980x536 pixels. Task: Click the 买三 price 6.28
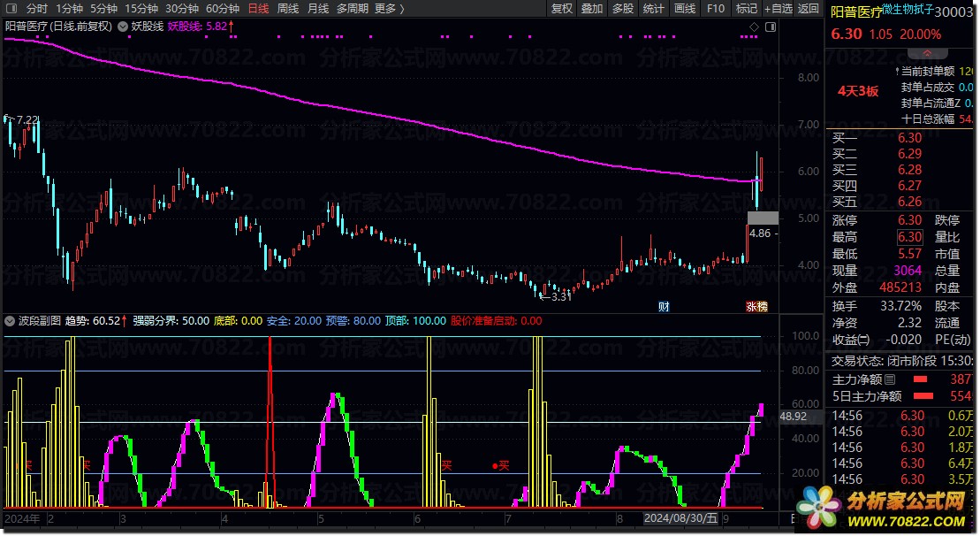coord(909,170)
